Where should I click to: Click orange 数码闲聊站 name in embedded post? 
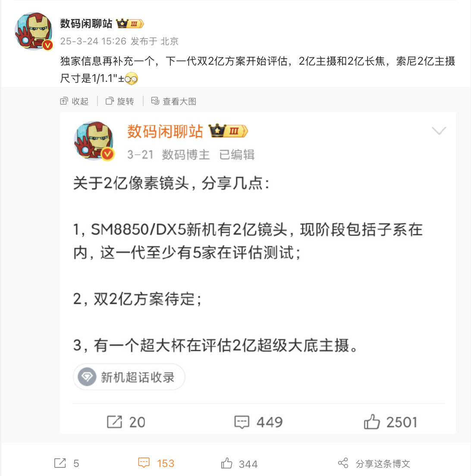pyautogui.click(x=165, y=132)
